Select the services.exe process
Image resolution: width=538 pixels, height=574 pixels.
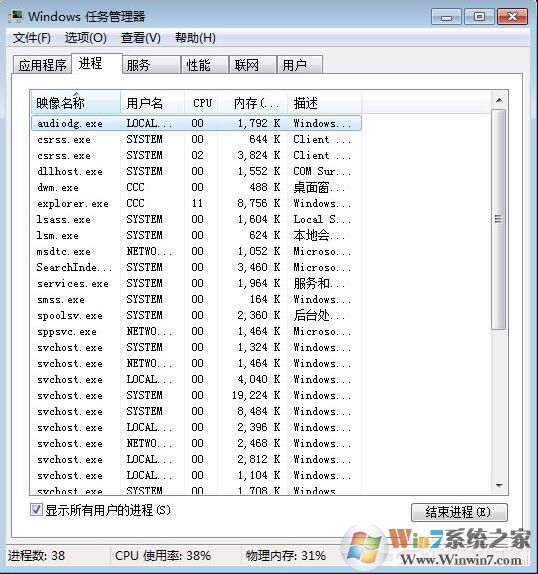click(x=196, y=283)
